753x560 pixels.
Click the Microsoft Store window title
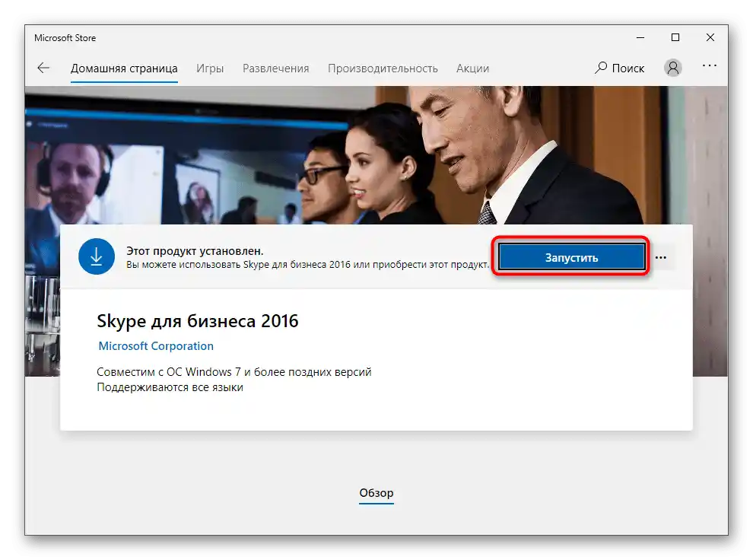(65, 38)
